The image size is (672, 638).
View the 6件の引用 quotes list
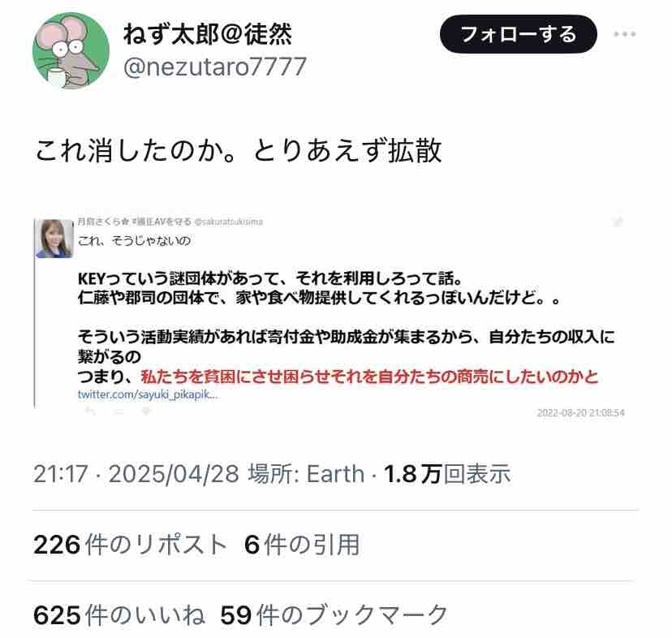click(x=302, y=545)
